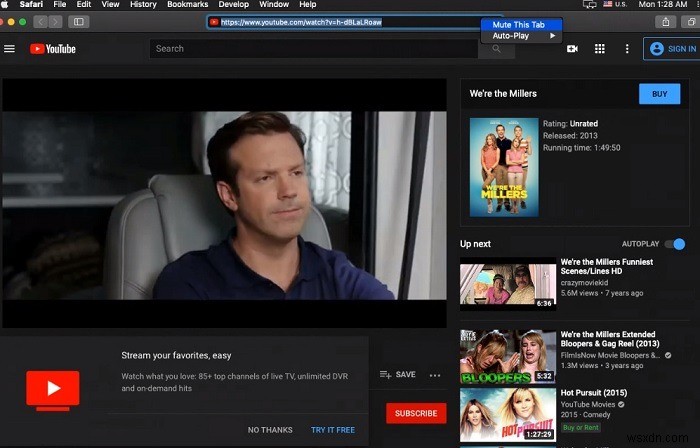Click TRY IT FREE link
The width and height of the screenshot is (700, 448).
(x=333, y=429)
